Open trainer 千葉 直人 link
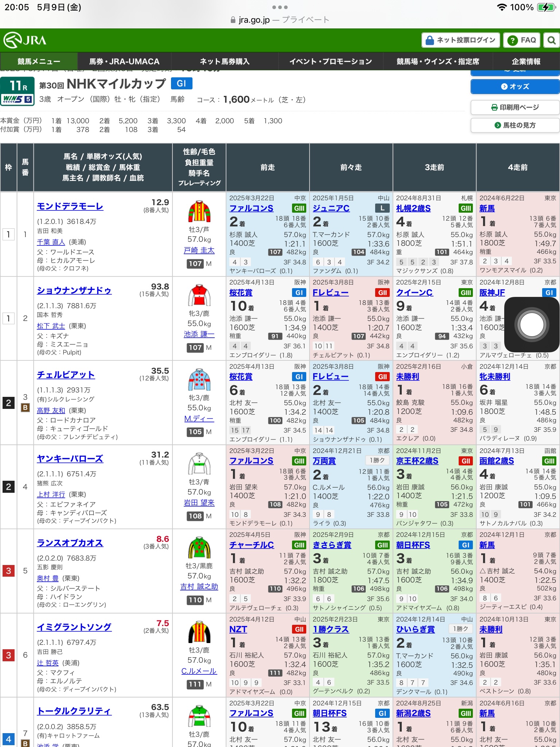 click(x=51, y=242)
